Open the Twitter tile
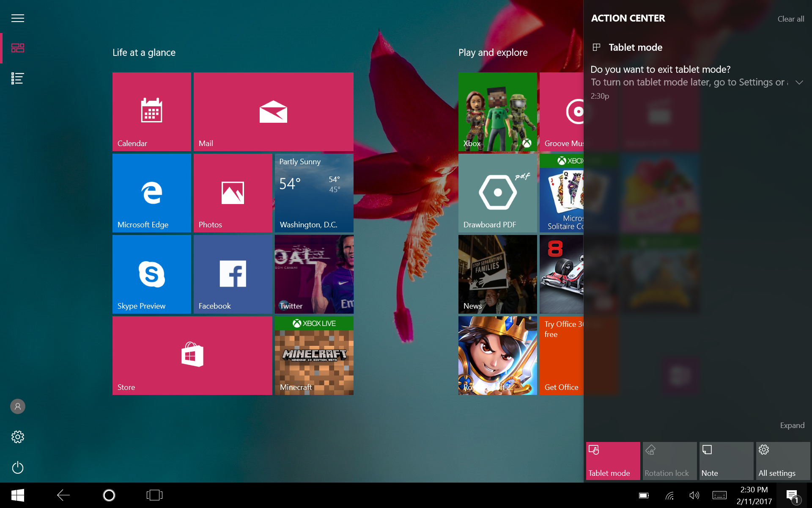Image resolution: width=812 pixels, height=508 pixels. (314, 274)
